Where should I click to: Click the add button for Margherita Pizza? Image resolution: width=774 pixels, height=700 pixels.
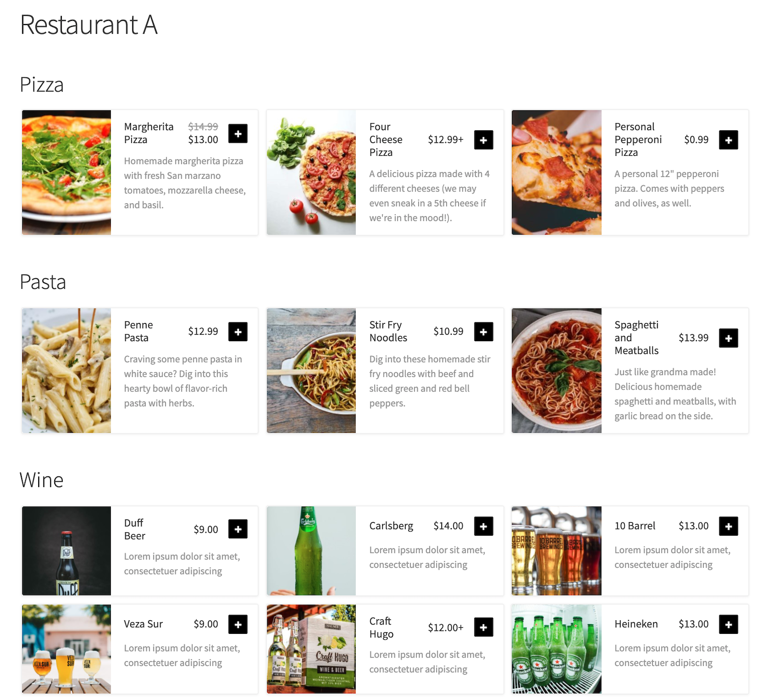point(238,134)
